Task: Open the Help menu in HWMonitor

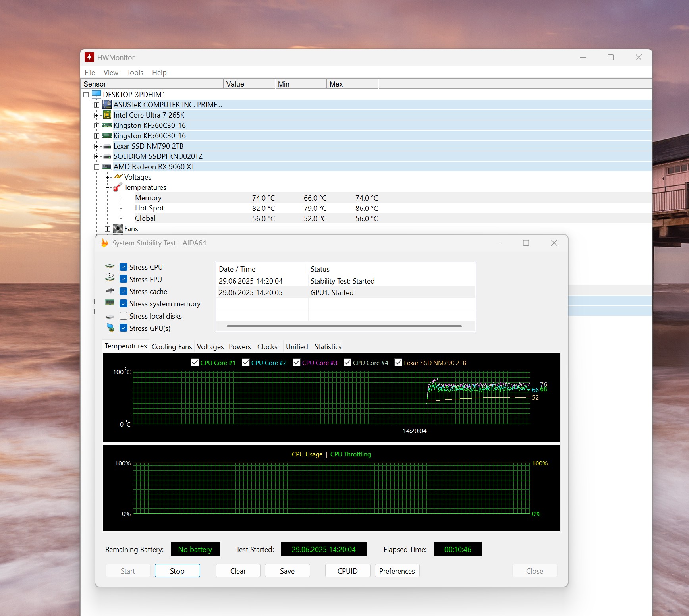Action: [159, 72]
